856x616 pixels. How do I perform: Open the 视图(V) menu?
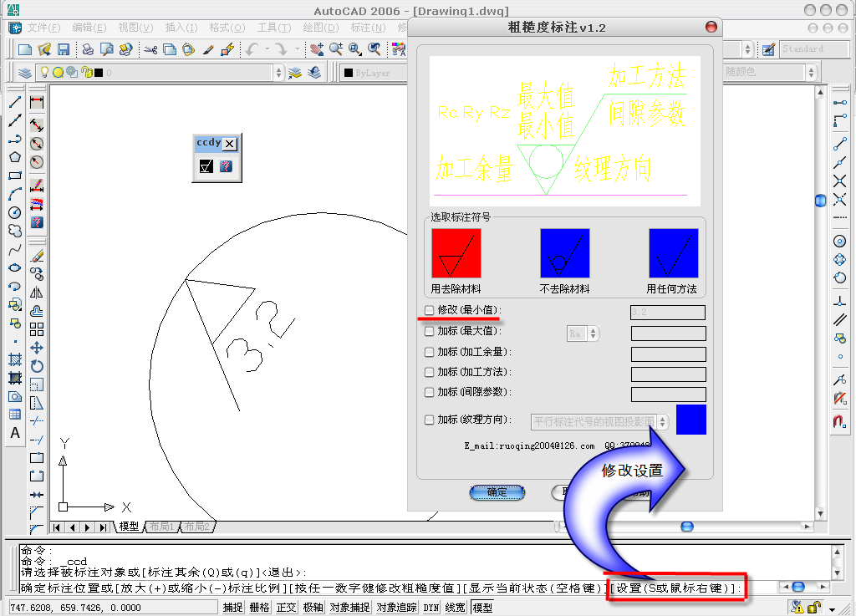click(x=135, y=28)
